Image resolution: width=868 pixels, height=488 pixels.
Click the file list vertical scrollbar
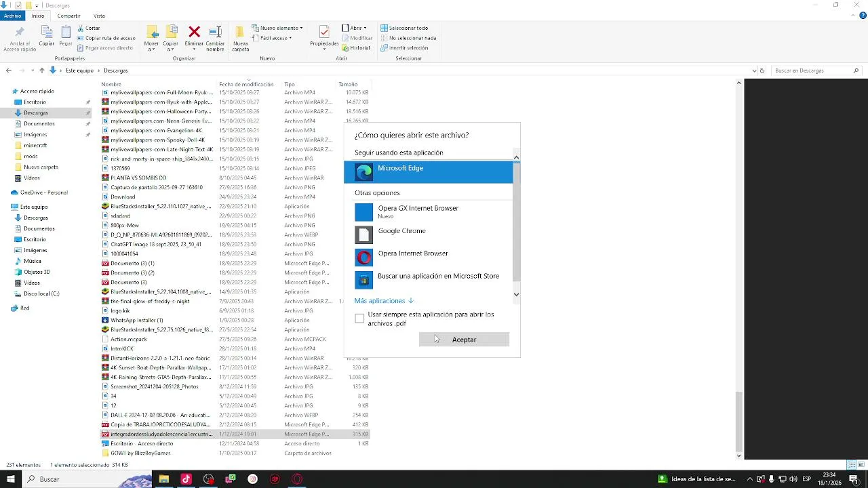tap(739, 421)
